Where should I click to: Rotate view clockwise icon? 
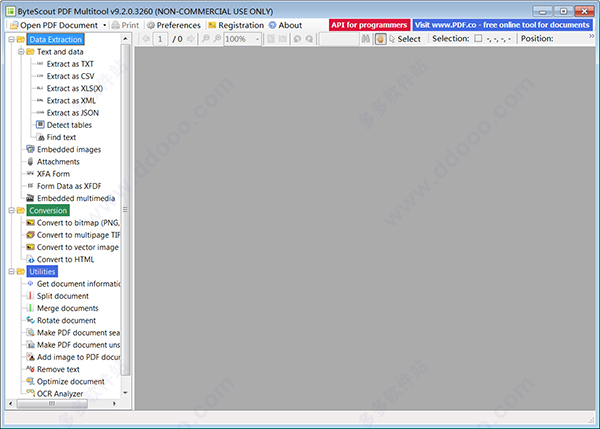pos(309,39)
